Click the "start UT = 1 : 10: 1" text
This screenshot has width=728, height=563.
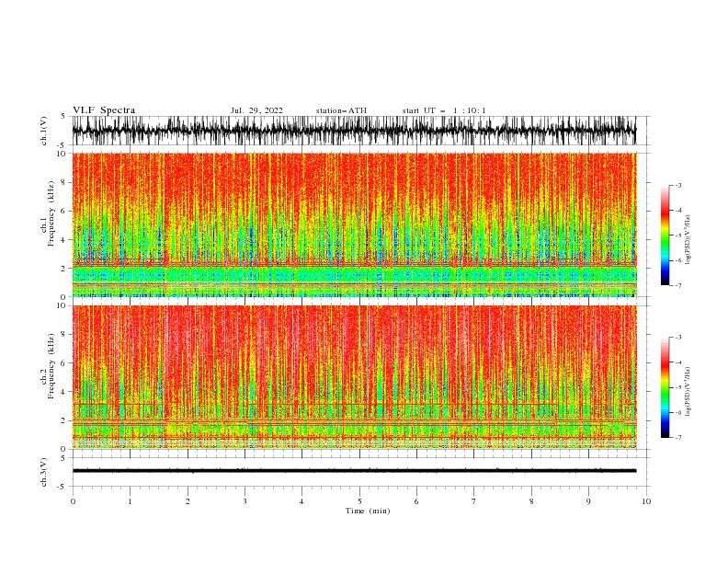444,110
